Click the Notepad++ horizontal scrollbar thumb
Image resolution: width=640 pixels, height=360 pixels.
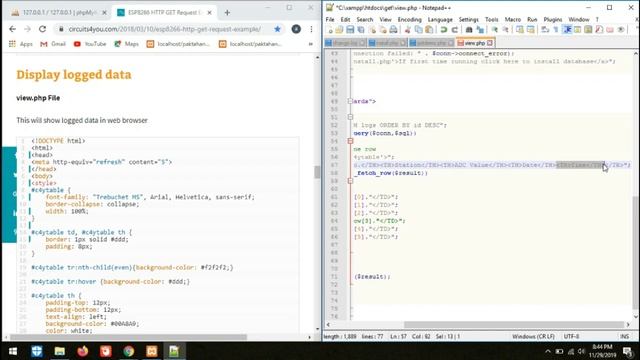(514, 325)
